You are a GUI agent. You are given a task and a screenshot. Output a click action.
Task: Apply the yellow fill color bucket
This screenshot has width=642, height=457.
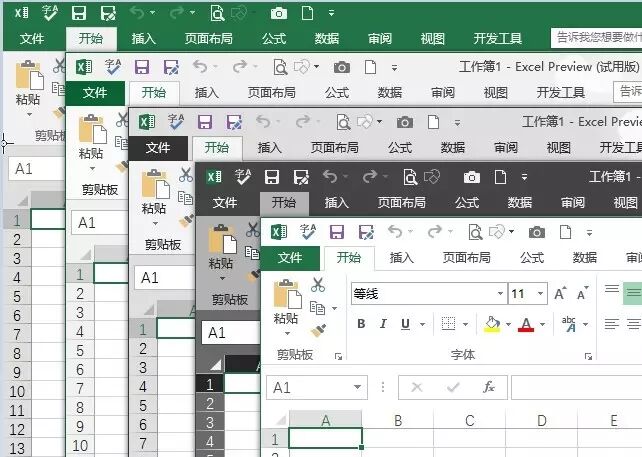[492, 324]
